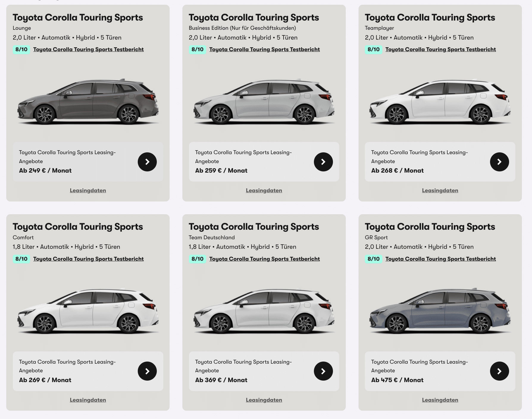Click arrow icon on Lounge 249 € offer
This screenshot has height=419, width=532.
pyautogui.click(x=147, y=162)
